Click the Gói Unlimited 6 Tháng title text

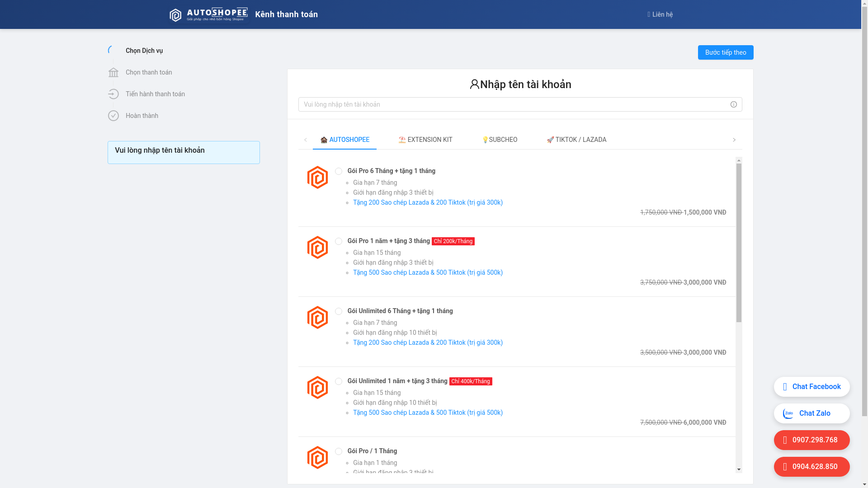click(400, 311)
